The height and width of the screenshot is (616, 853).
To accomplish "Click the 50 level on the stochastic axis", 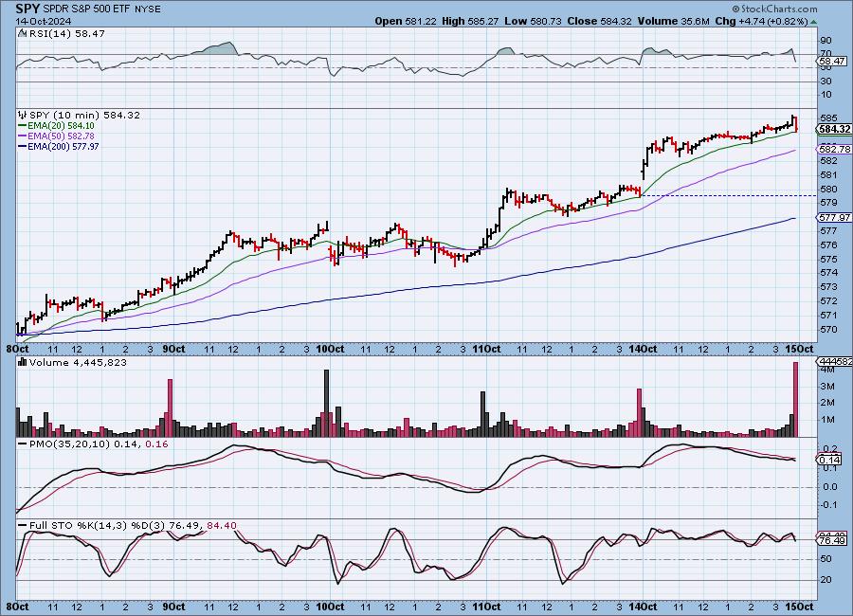I will click(x=826, y=559).
